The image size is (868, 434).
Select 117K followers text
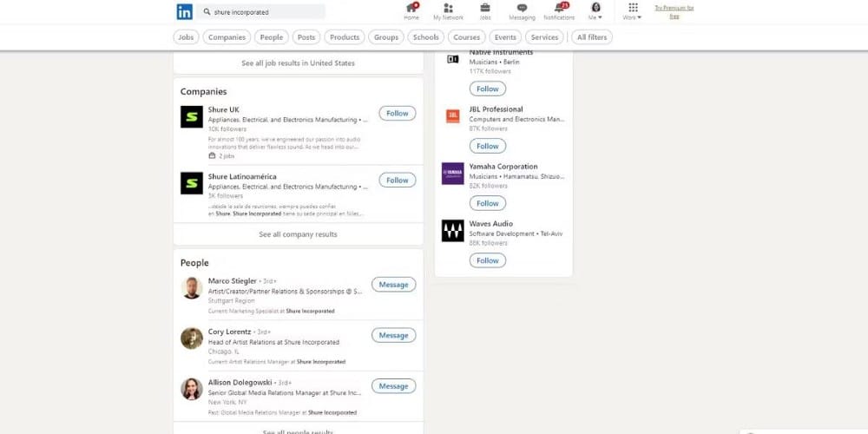tap(490, 71)
